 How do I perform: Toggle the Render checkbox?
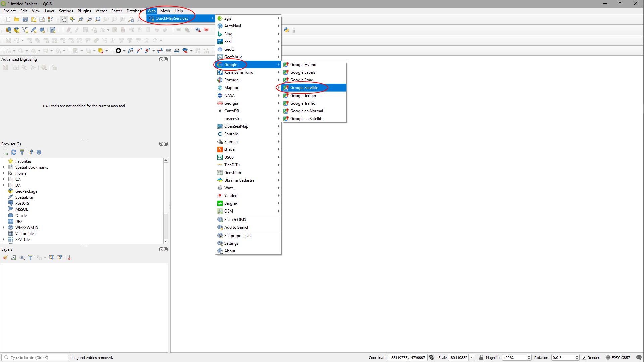584,358
